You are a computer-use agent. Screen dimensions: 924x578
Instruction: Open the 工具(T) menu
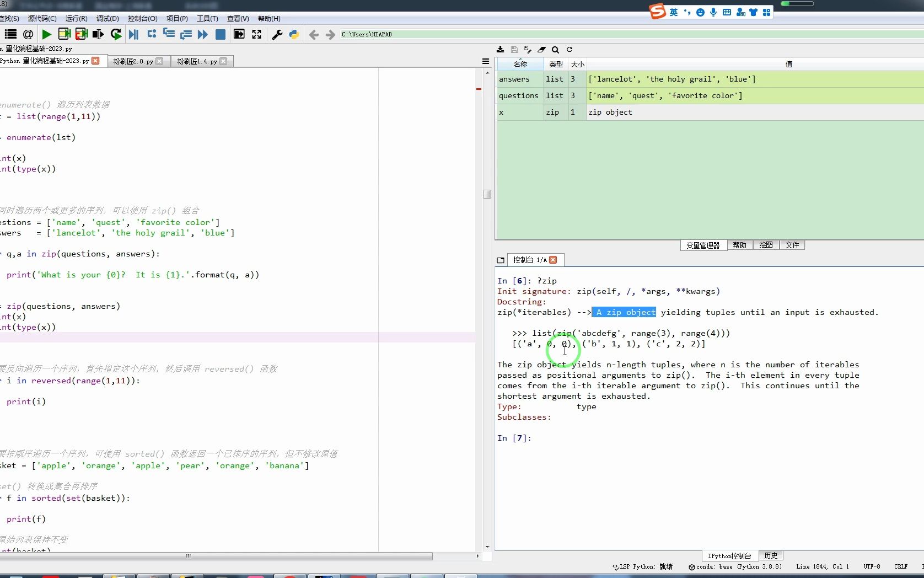tap(207, 19)
